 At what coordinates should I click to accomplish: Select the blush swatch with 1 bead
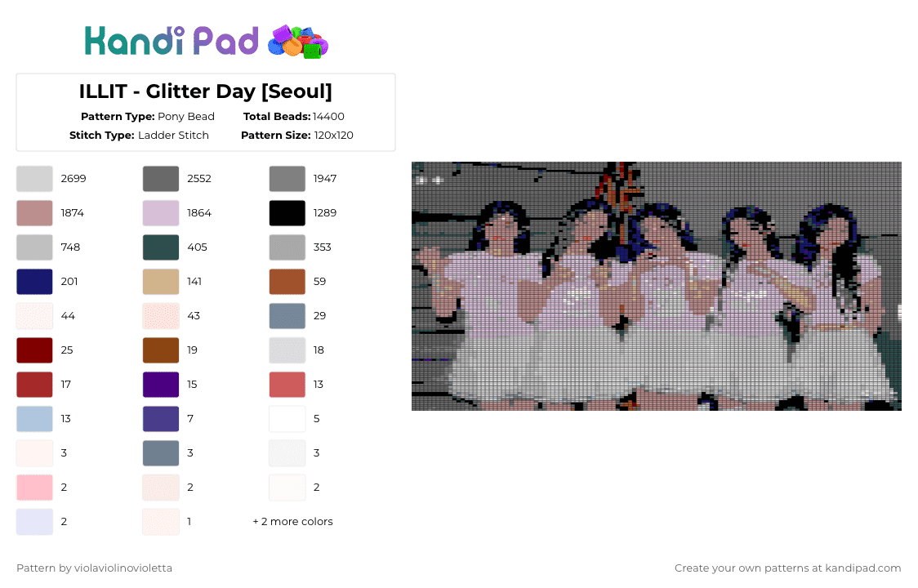161,522
